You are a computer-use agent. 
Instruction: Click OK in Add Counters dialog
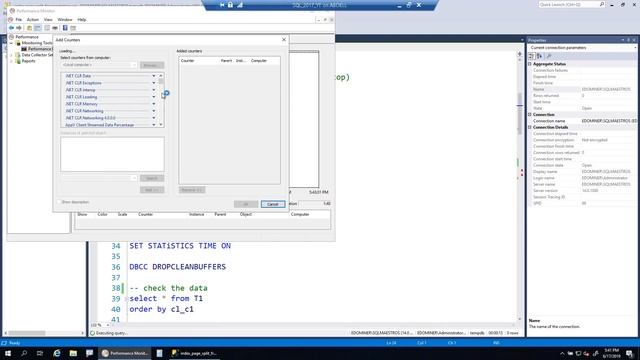point(246,204)
